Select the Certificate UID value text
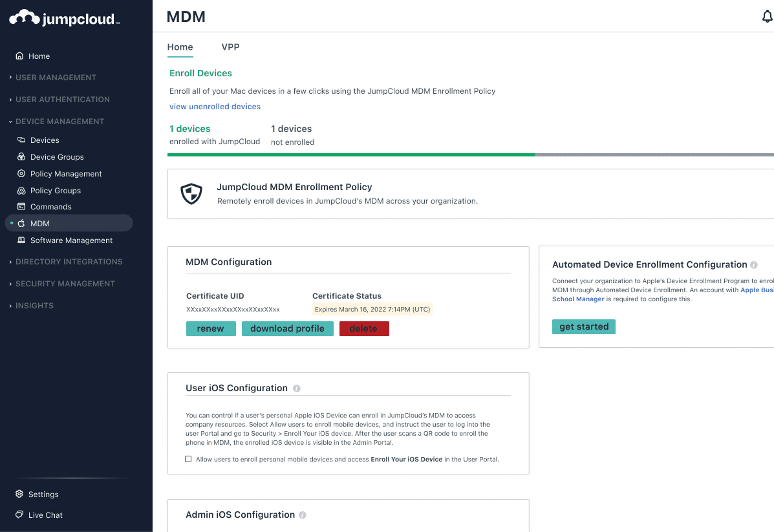 coord(233,310)
